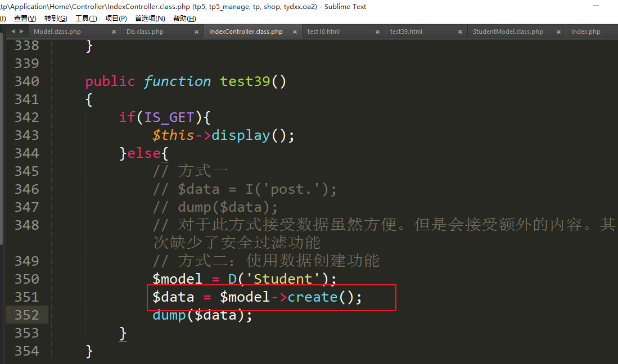This screenshot has width=618, height=364.
Task: Open the 帮助(H) help menu
Action: click(x=184, y=19)
